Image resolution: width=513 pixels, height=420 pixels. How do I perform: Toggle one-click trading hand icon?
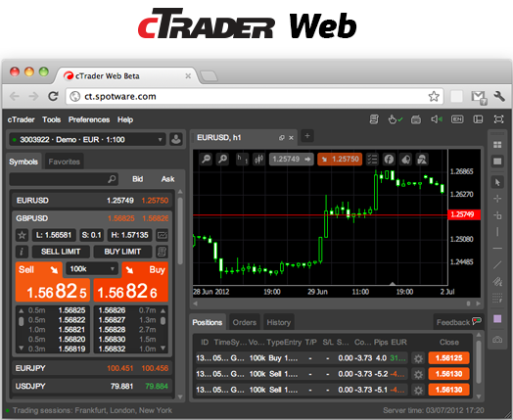[x=395, y=119]
